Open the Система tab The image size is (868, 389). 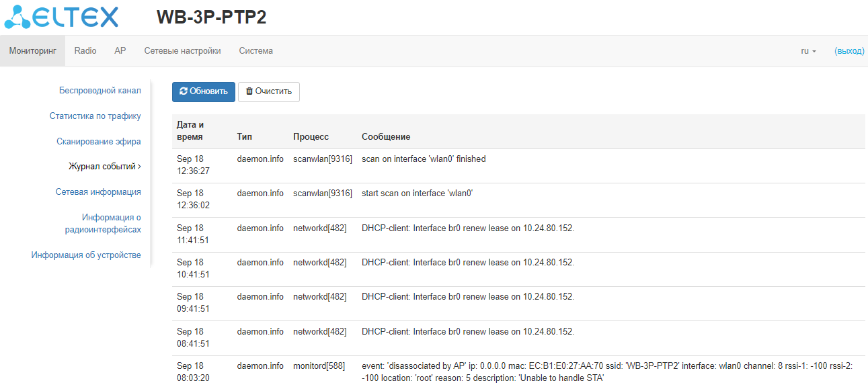click(x=255, y=51)
